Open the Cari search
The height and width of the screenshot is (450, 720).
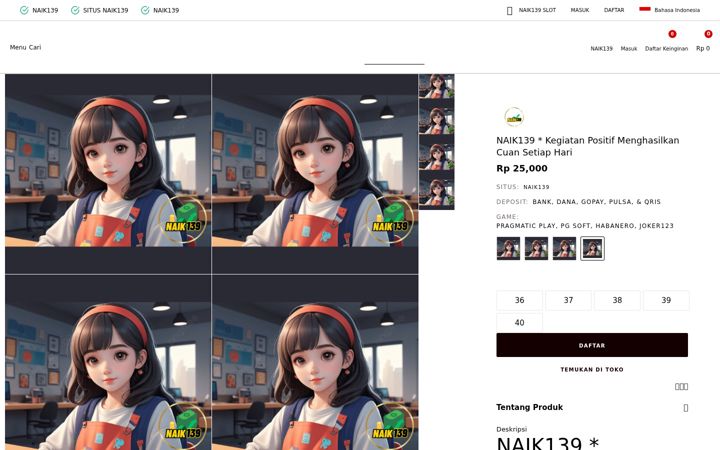pos(35,47)
